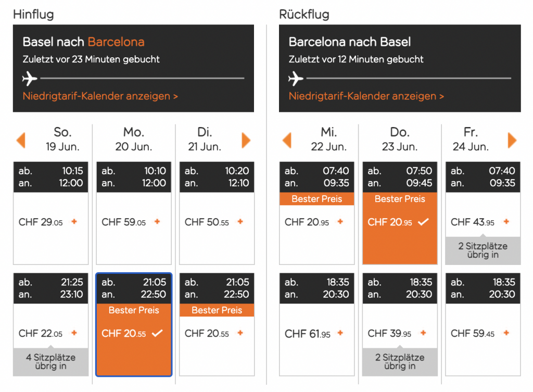Add the CHF 29.05 Sunday morning flight
The height and width of the screenshot is (392, 533).
click(74, 222)
